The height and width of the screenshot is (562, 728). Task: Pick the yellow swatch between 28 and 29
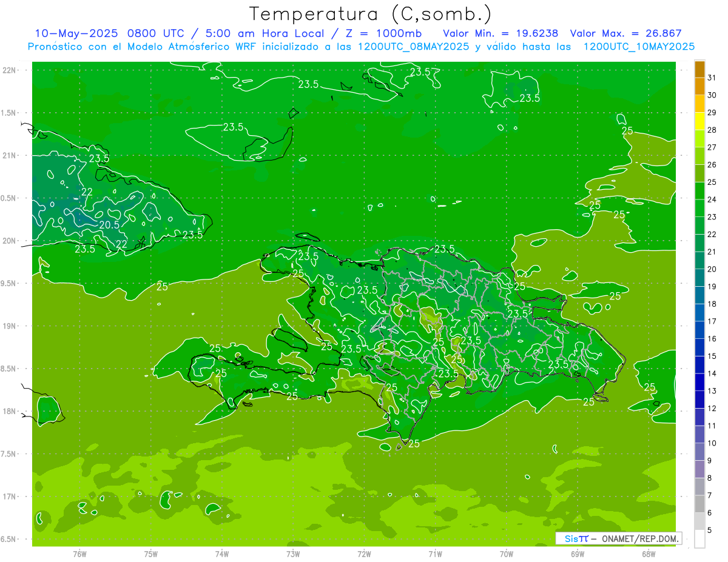[700, 121]
